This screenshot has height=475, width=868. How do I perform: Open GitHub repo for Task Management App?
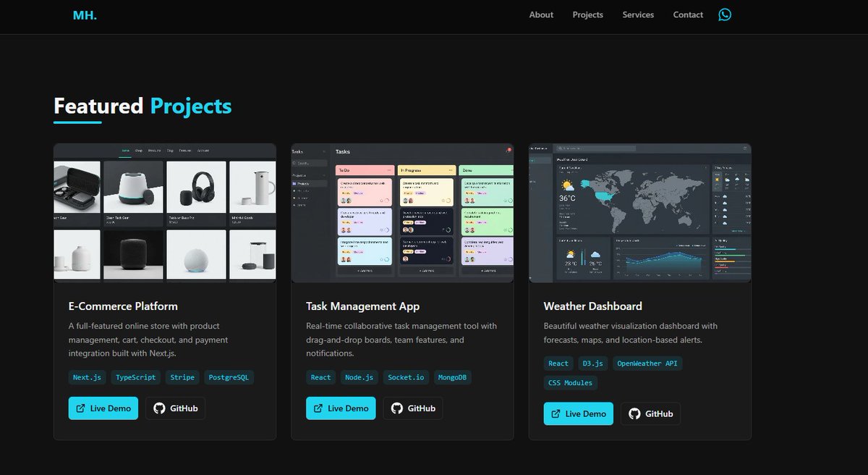[413, 408]
